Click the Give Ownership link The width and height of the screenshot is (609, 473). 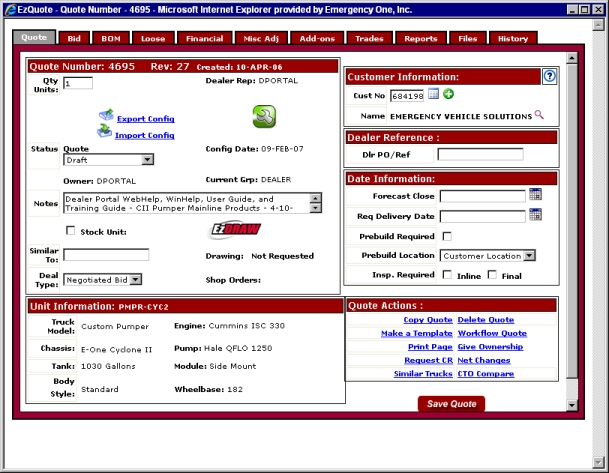[x=490, y=346]
